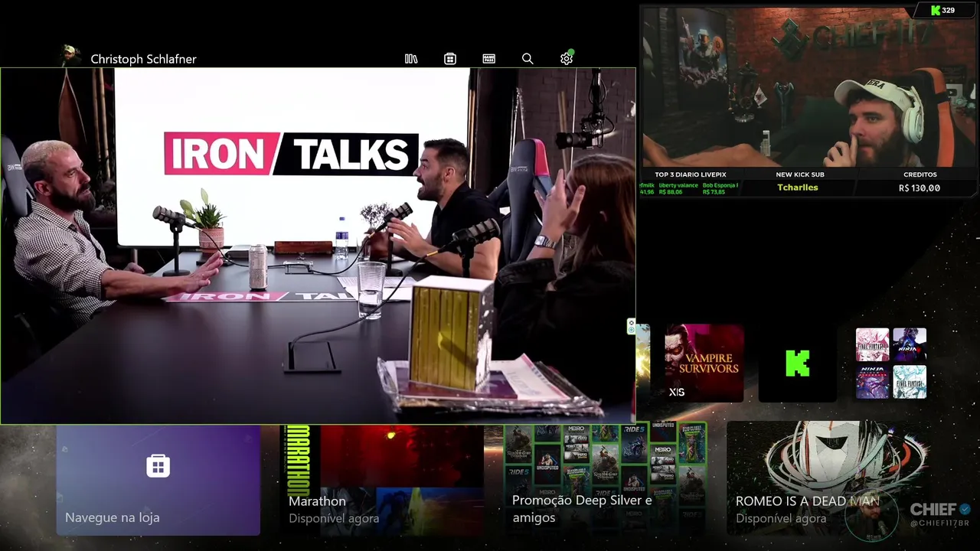Image resolution: width=980 pixels, height=551 pixels.
Task: Open the Game Pass icon in top bar
Action: coord(489,59)
